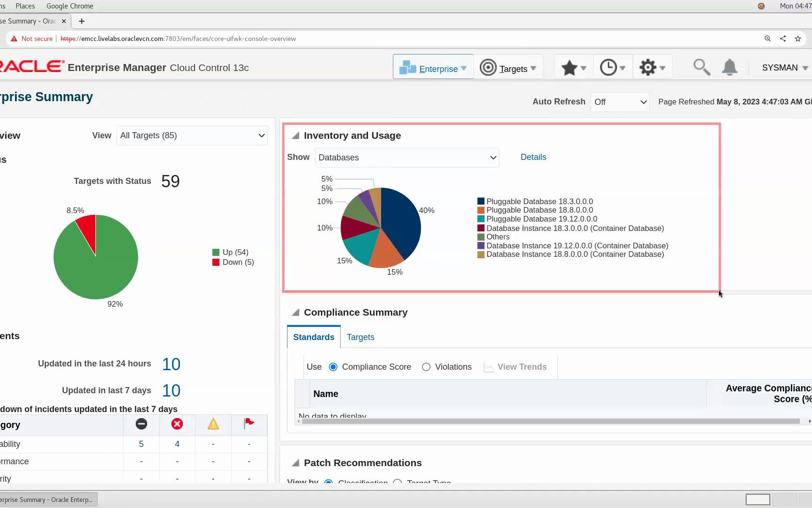
Task: Open the Enterprise menu
Action: (x=433, y=68)
